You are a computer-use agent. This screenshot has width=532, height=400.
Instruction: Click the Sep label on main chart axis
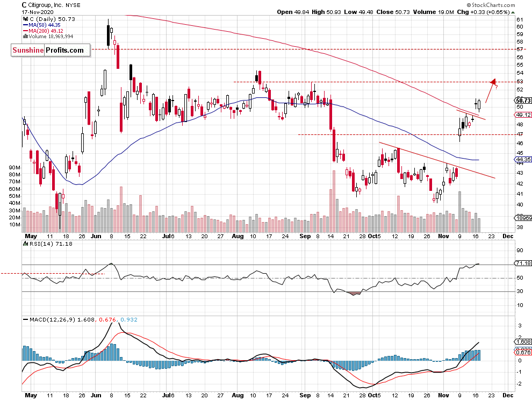pos(305,236)
